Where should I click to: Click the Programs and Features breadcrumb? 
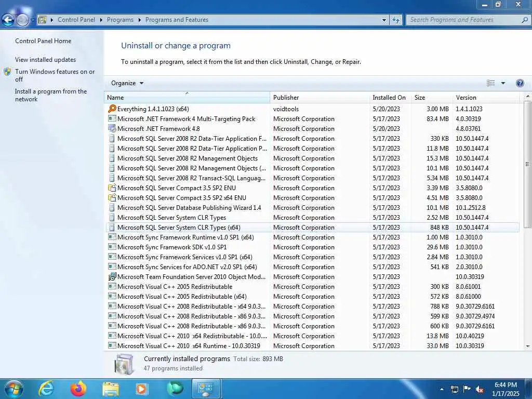pyautogui.click(x=177, y=20)
